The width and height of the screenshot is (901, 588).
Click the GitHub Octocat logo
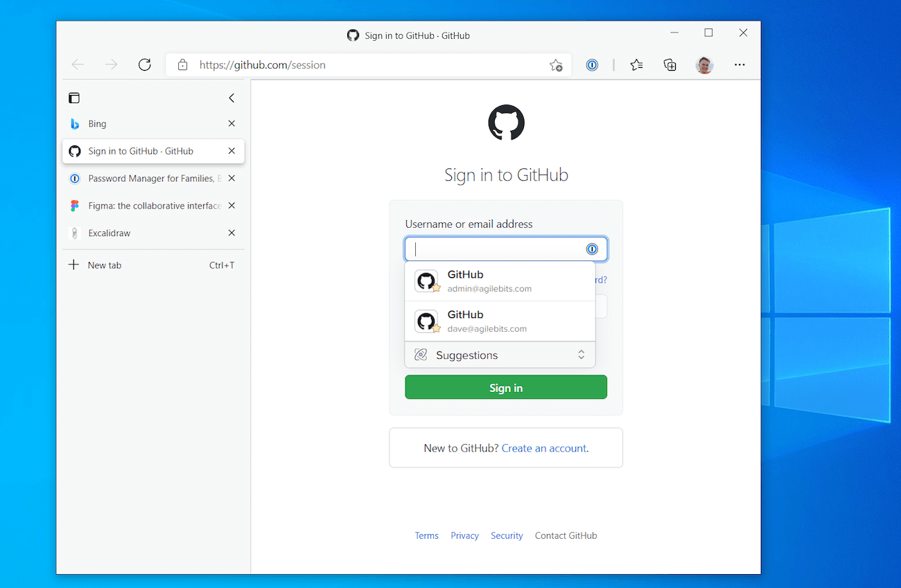pos(506,123)
